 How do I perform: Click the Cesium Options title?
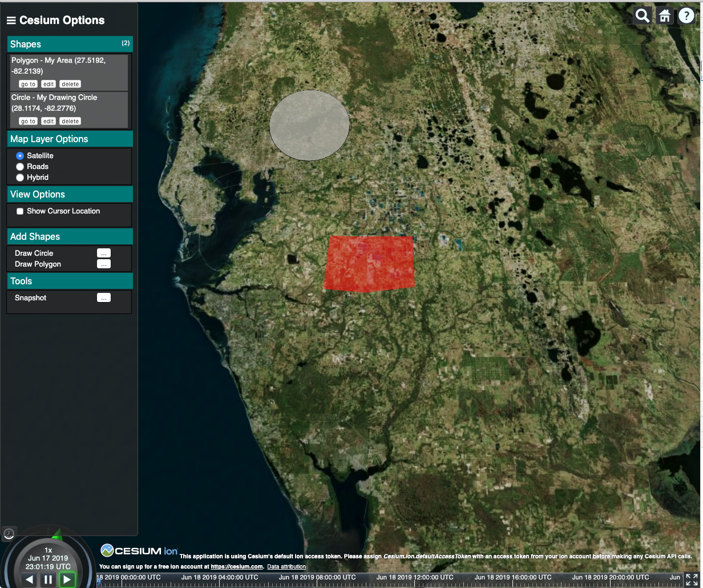click(62, 21)
